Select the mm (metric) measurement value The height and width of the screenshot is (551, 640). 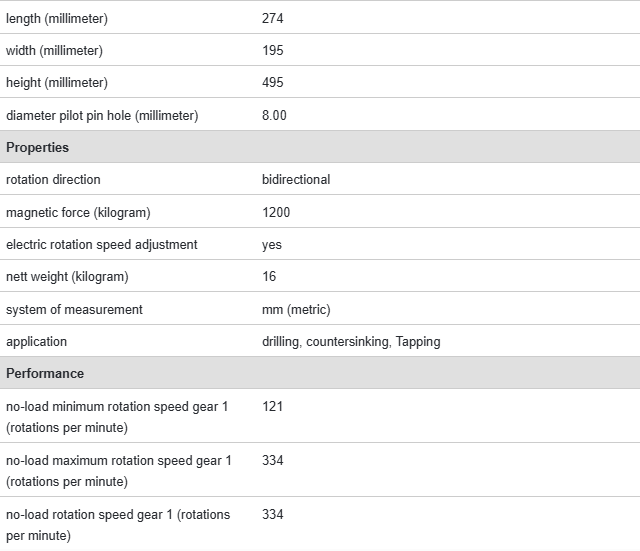[296, 309]
